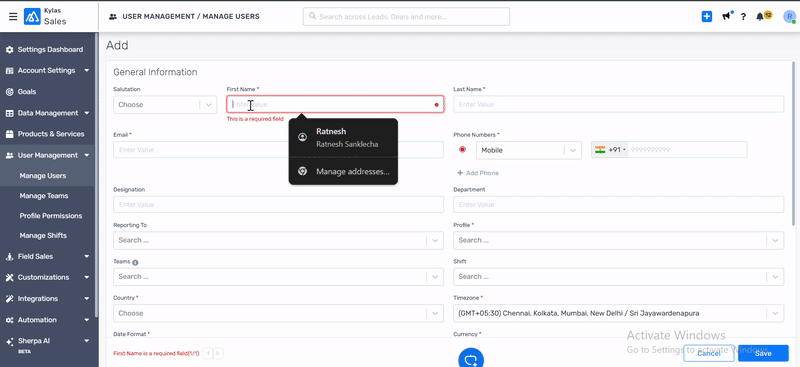Click the Teams info icon
The width and height of the screenshot is (800, 367).
[135, 262]
